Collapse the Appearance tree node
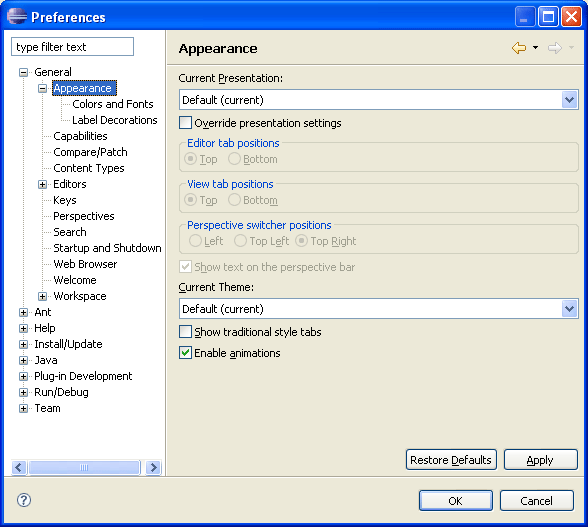588x527 pixels. (x=42, y=89)
